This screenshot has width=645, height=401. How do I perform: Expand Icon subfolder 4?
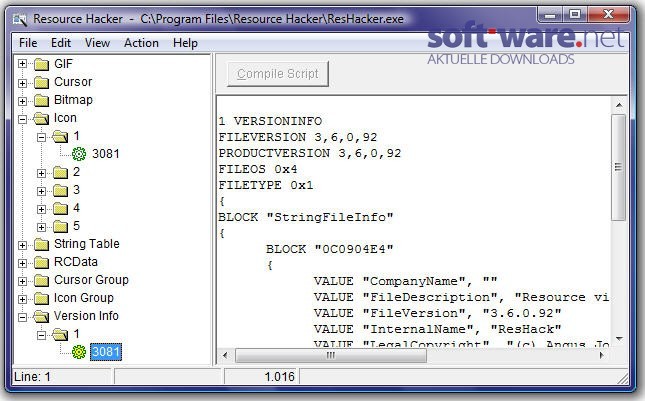(x=42, y=209)
